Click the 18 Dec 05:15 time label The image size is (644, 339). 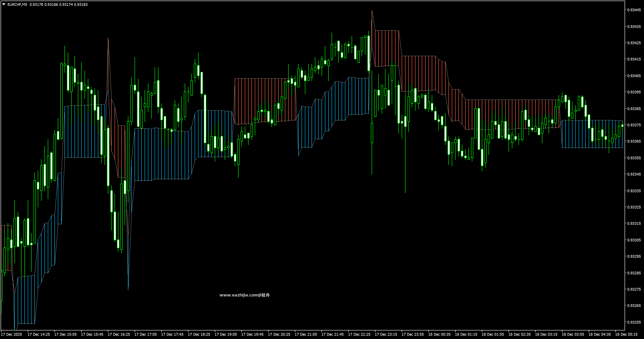pyautogui.click(x=626, y=334)
